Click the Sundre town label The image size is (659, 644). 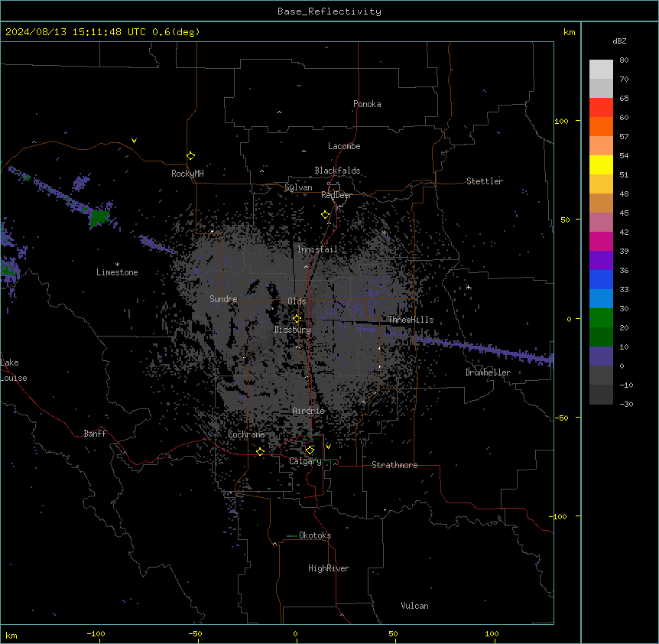click(x=223, y=299)
